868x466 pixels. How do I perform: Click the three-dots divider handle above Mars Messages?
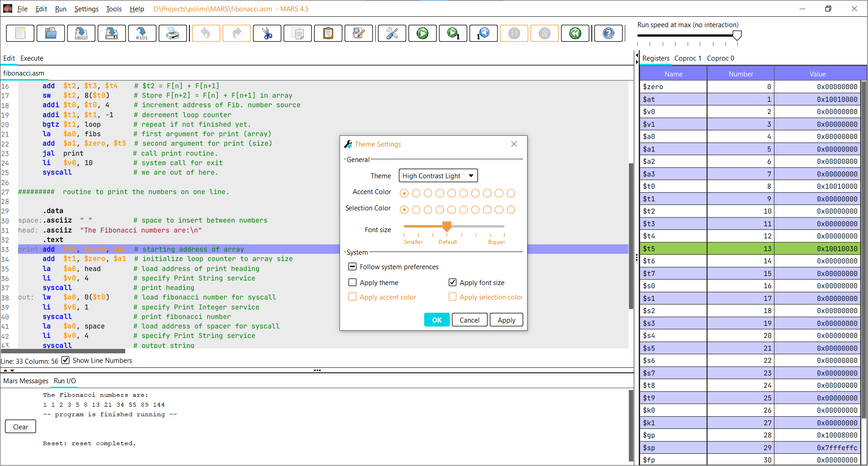[317, 370]
